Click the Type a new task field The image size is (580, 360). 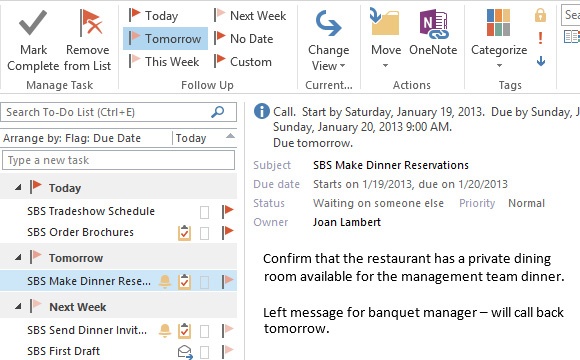118,160
